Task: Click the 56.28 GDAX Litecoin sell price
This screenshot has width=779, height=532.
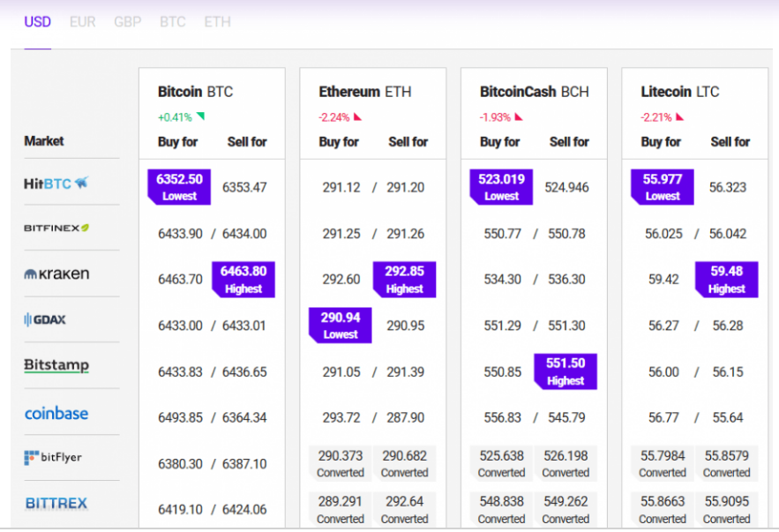Action: (728, 326)
